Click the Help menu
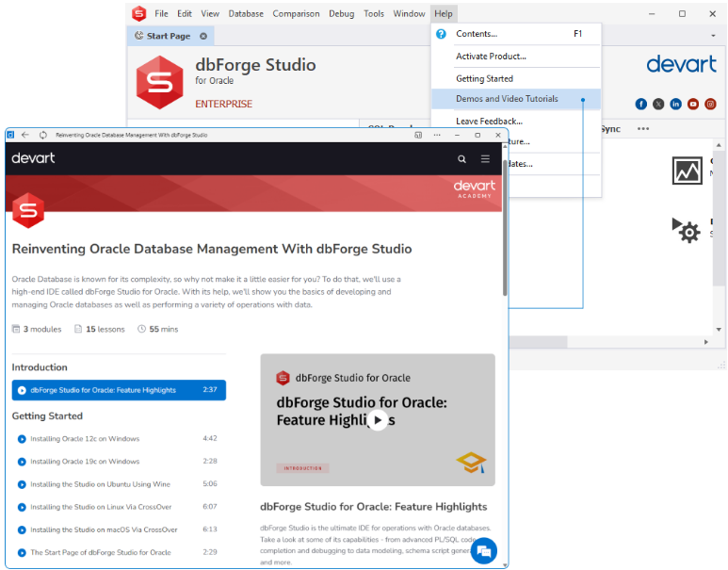 (x=444, y=14)
